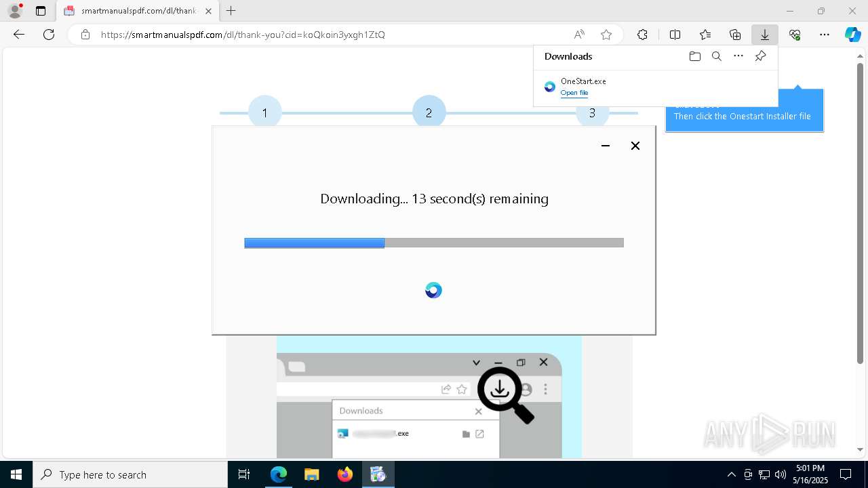Open the Edge profile avatar
868x488 pixels.
(15, 11)
